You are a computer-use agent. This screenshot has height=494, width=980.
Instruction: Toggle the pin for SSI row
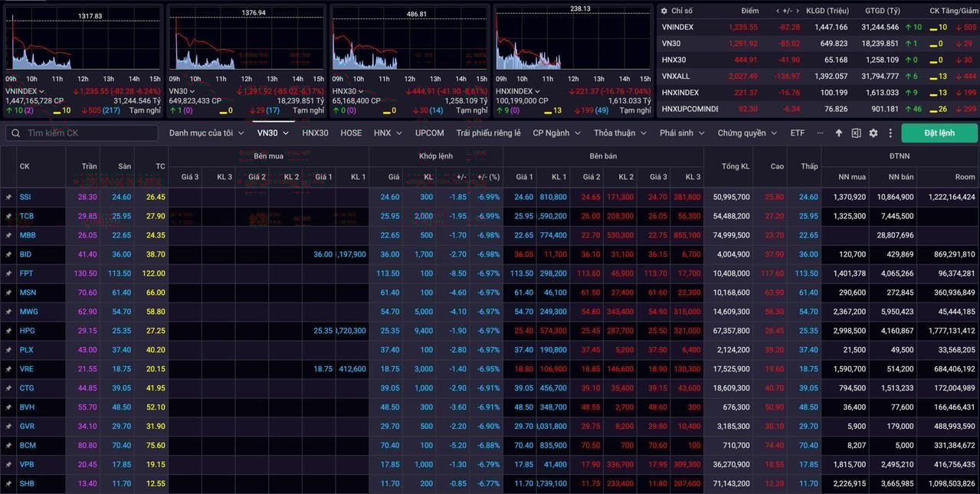[x=8, y=198]
